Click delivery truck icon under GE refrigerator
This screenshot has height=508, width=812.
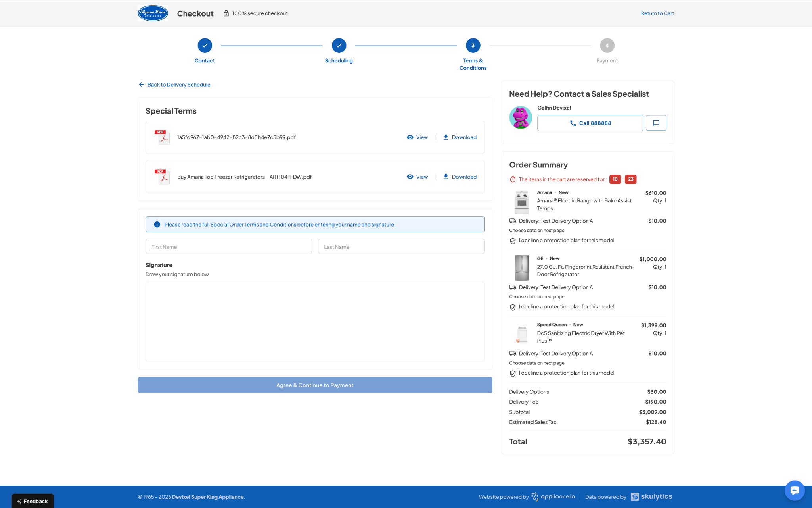point(513,287)
